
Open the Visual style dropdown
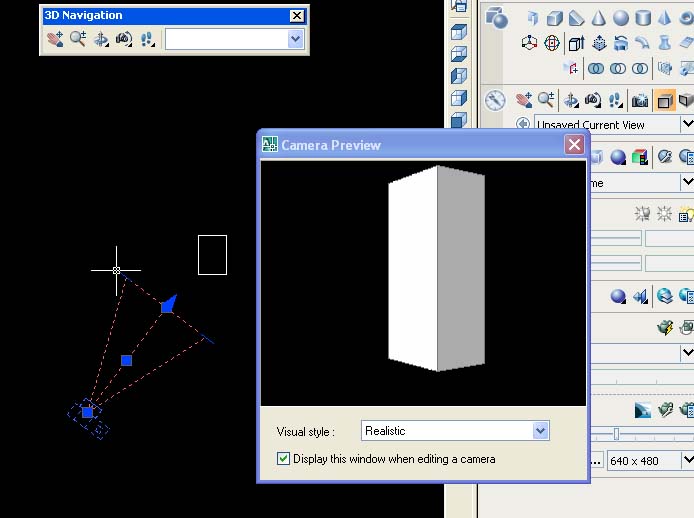point(540,431)
